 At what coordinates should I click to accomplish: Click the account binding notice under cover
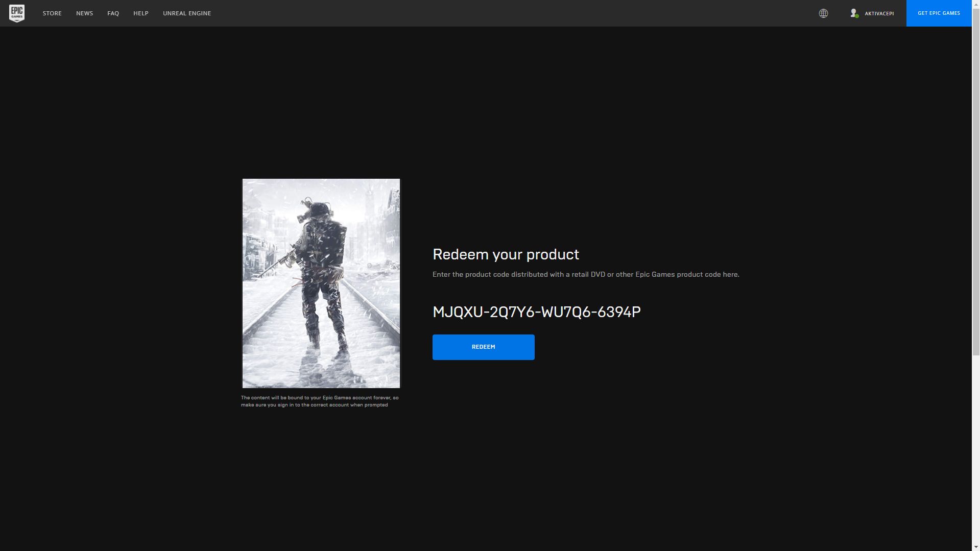[320, 401]
